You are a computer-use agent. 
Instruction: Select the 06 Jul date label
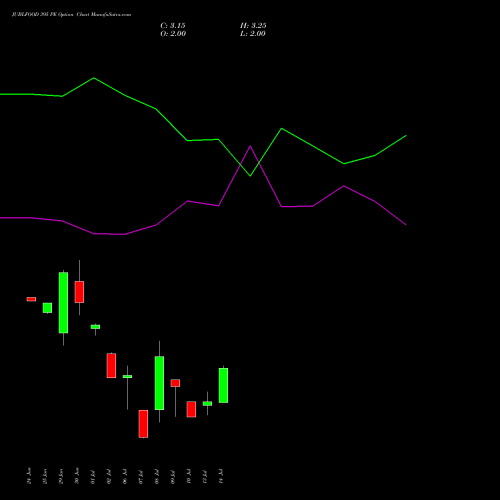click(125, 477)
